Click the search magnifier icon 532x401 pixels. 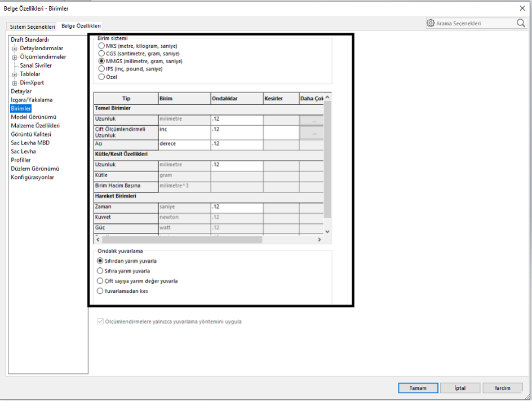pyautogui.click(x=520, y=23)
